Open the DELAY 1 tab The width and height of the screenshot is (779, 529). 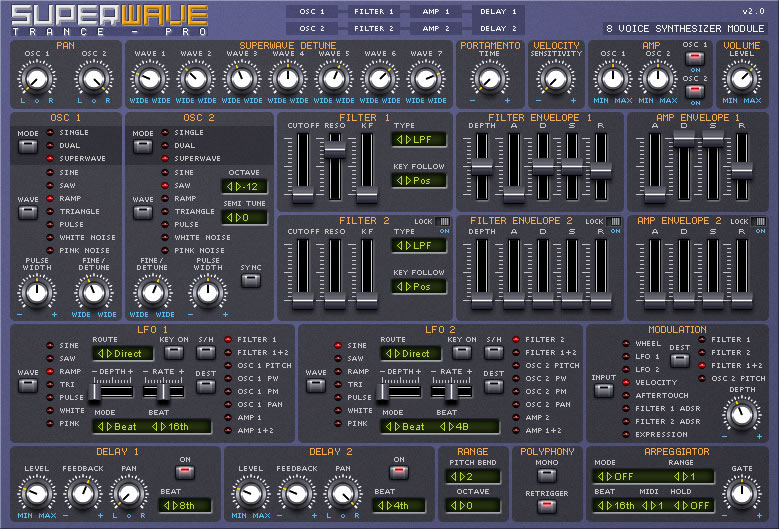pyautogui.click(x=498, y=11)
